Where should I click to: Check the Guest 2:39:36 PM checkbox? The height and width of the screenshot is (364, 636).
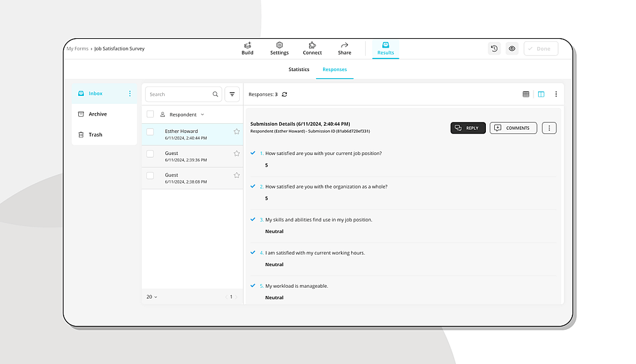point(150,154)
